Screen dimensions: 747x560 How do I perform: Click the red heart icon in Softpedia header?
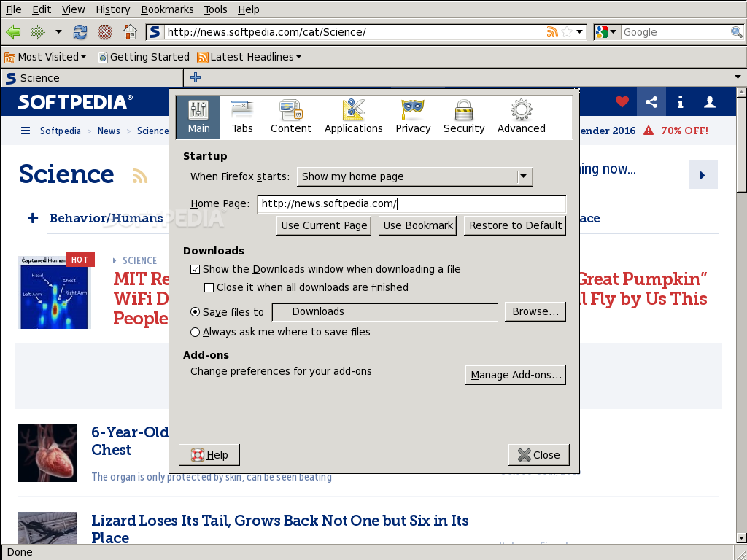pyautogui.click(x=622, y=102)
